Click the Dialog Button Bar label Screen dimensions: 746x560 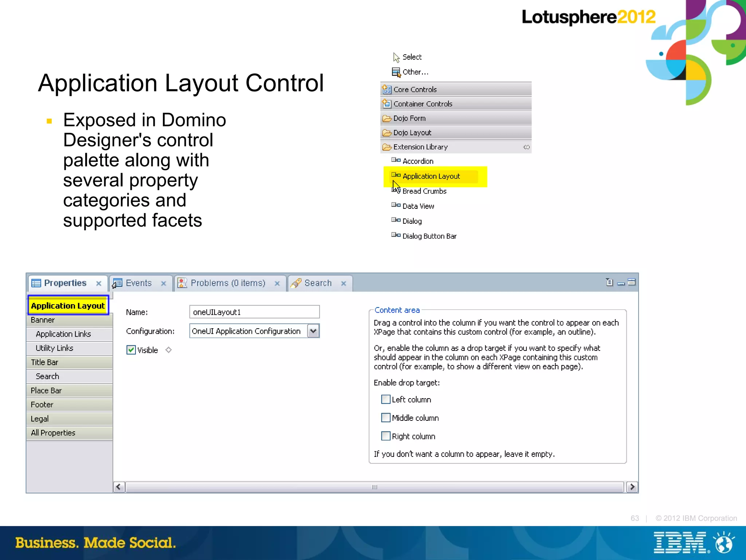coord(429,236)
